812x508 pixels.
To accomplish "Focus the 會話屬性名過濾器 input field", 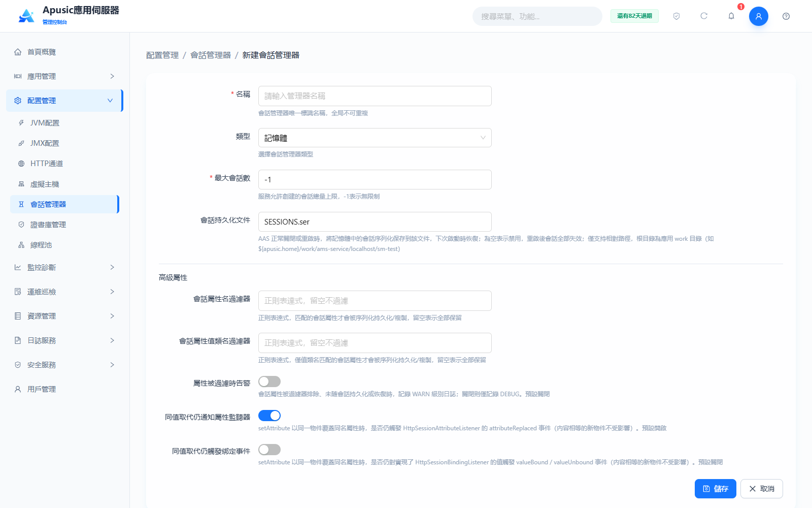I will pos(375,301).
